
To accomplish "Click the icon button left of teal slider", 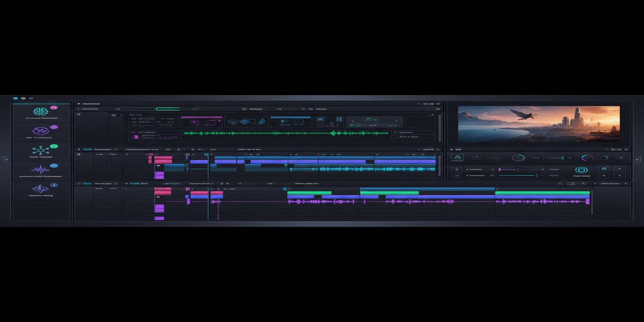I will coord(457,175).
